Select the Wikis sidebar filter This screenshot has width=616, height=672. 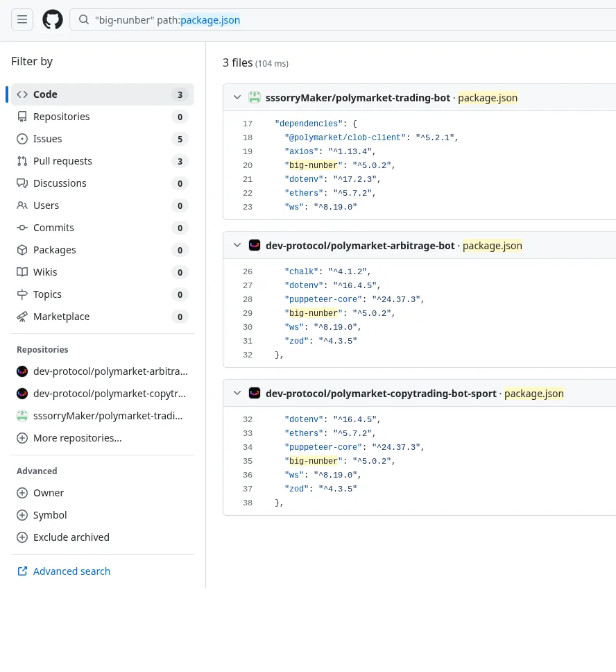coord(45,272)
